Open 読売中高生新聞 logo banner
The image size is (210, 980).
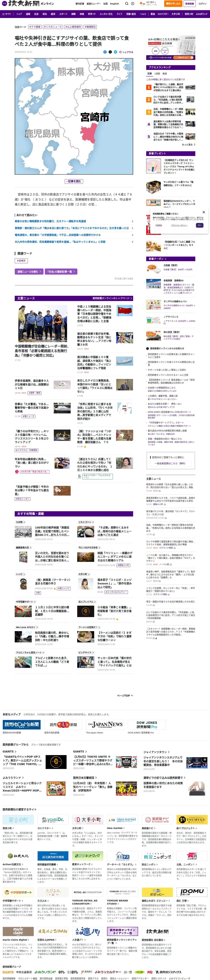pos(63,725)
